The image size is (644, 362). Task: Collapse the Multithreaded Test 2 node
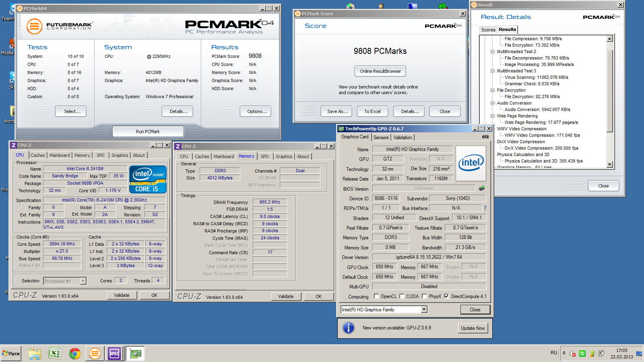click(x=492, y=51)
